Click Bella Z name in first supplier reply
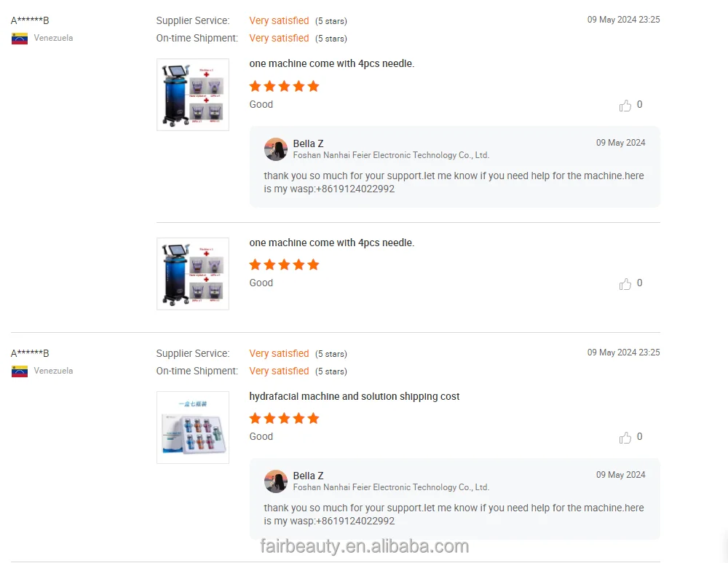 [308, 143]
